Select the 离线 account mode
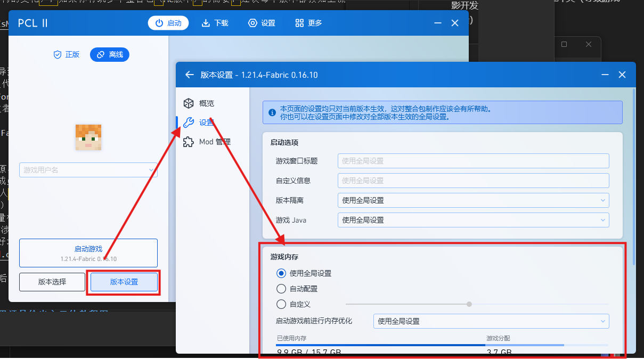Screen dimensions: 644x359 pos(109,54)
